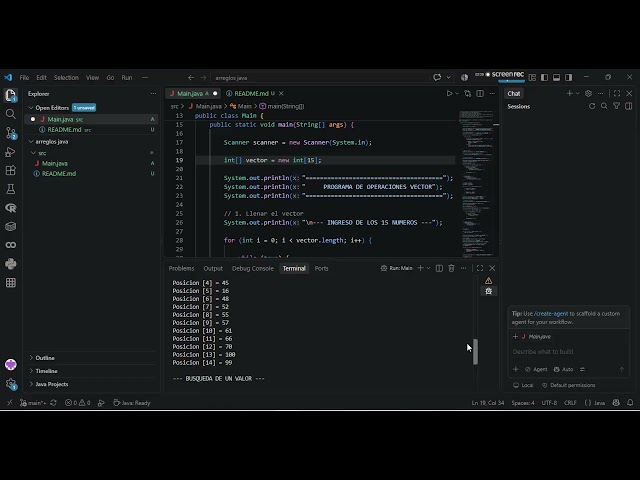Toggle the primary side bar layout button
This screenshot has height=480, width=640.
tap(544, 78)
